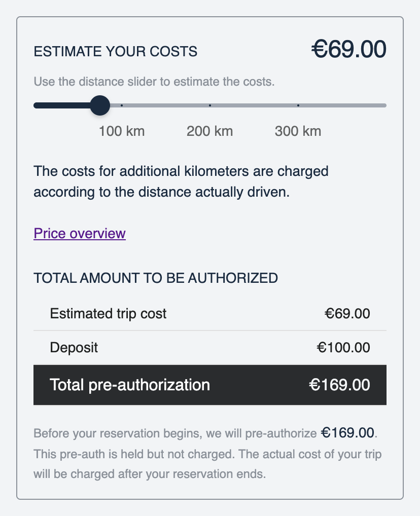Click the Deposit row
This screenshot has width=420, height=516.
pos(210,348)
